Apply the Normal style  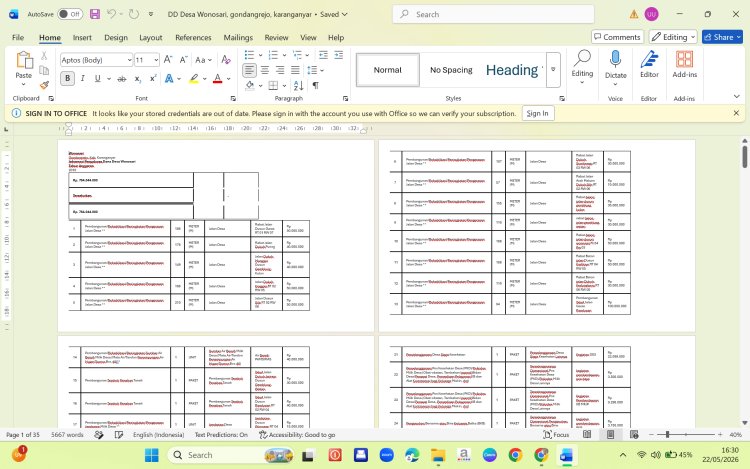click(388, 70)
